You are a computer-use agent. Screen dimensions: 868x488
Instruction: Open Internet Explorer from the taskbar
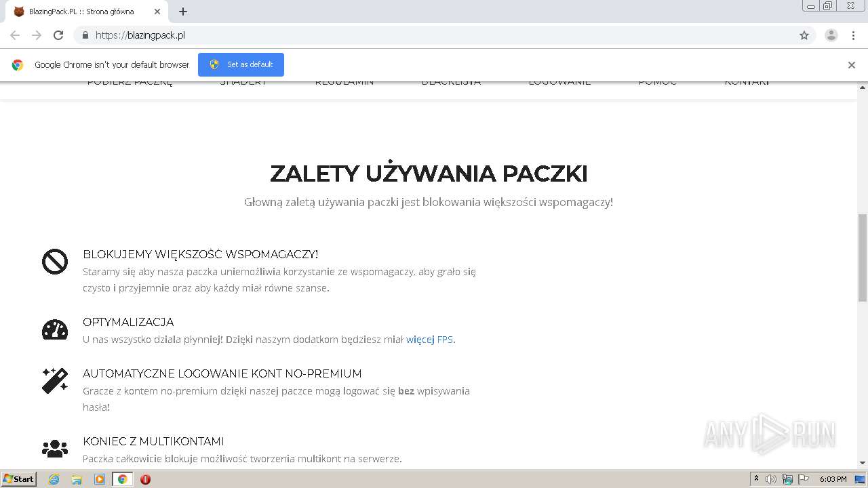pos(54,479)
